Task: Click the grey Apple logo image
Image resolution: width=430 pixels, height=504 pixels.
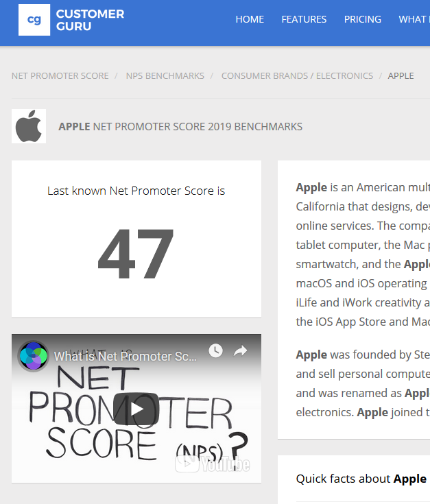Action: click(x=29, y=126)
